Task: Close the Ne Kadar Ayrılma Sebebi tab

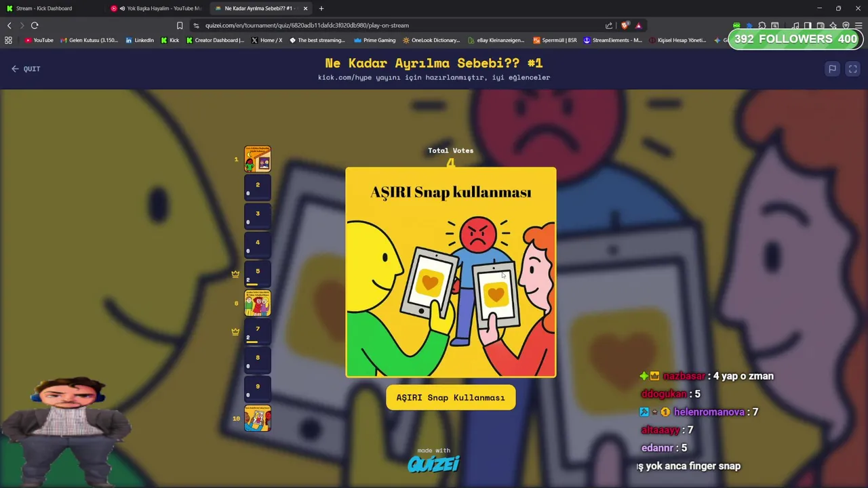Action: point(305,8)
